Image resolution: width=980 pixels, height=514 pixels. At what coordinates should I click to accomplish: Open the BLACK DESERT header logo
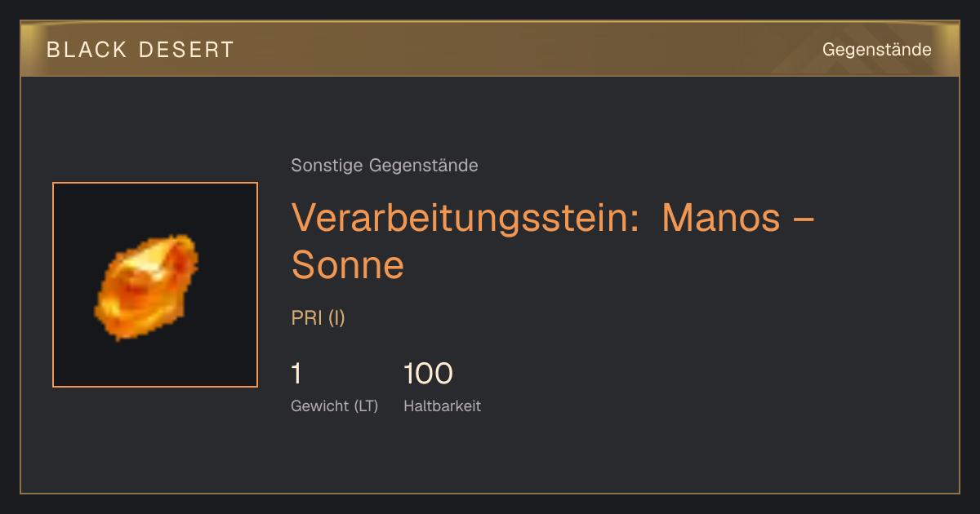click(140, 50)
